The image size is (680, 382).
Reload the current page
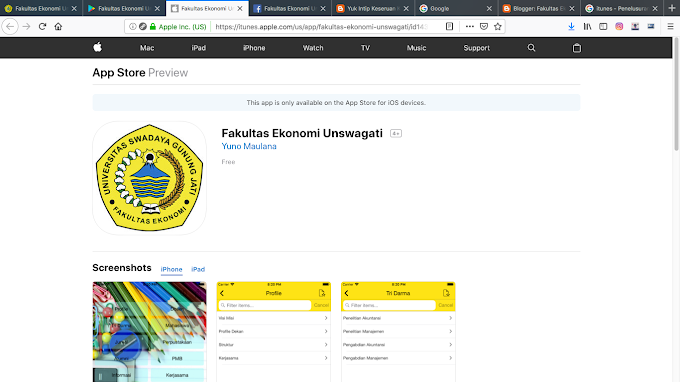(x=42, y=26)
